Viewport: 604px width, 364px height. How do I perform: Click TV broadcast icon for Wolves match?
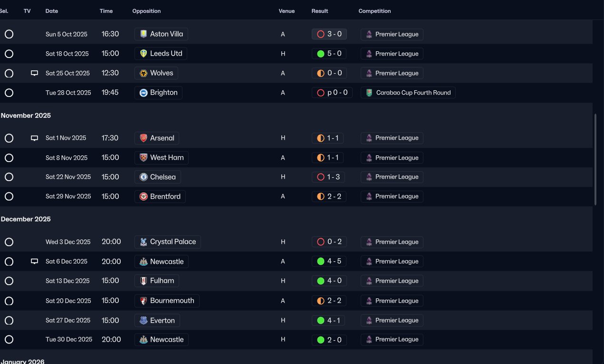tap(34, 73)
